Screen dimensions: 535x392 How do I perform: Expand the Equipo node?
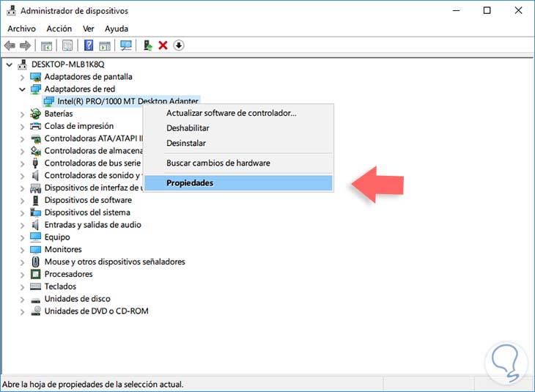[x=22, y=238]
